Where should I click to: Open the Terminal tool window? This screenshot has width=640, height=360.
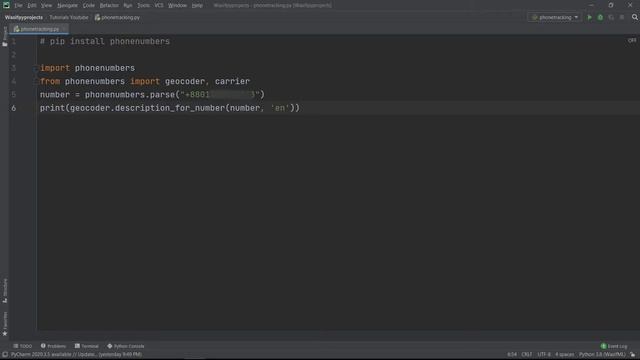pos(87,346)
